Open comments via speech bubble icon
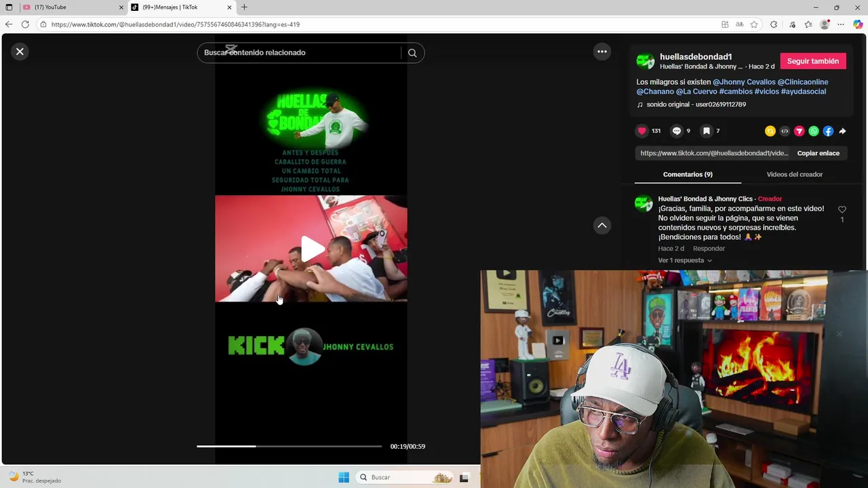This screenshot has height=488, width=868. point(676,131)
